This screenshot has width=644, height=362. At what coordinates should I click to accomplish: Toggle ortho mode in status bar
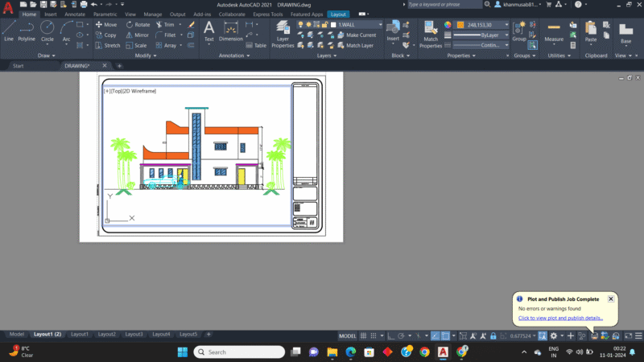pos(391,335)
